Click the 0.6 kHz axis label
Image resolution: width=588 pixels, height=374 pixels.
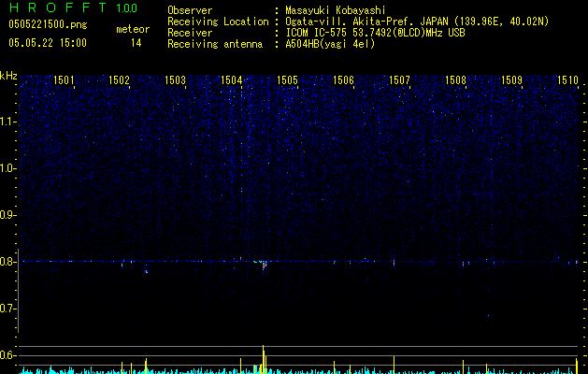click(7, 355)
